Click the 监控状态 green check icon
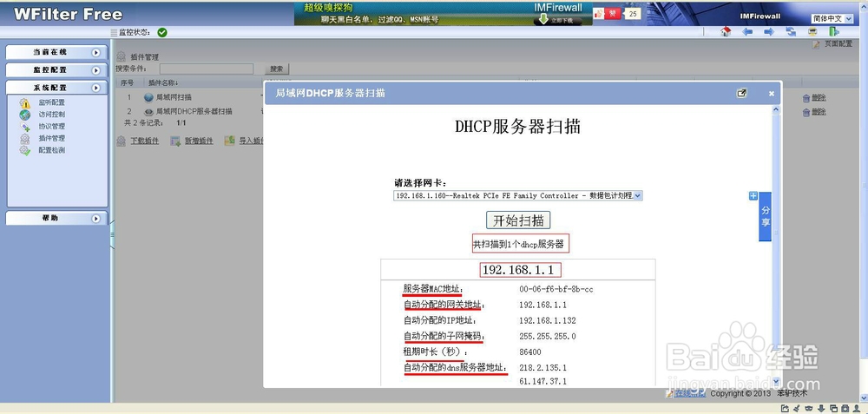The height and width of the screenshot is (414, 868). [x=162, y=33]
